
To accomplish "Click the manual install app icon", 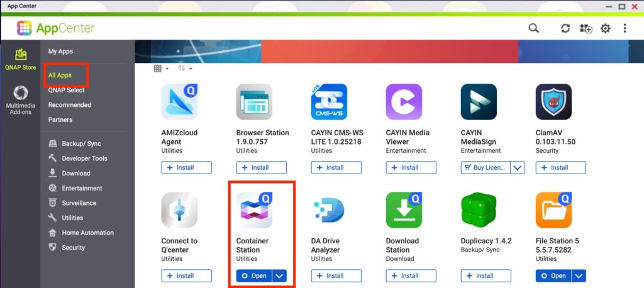I will 586,28.
